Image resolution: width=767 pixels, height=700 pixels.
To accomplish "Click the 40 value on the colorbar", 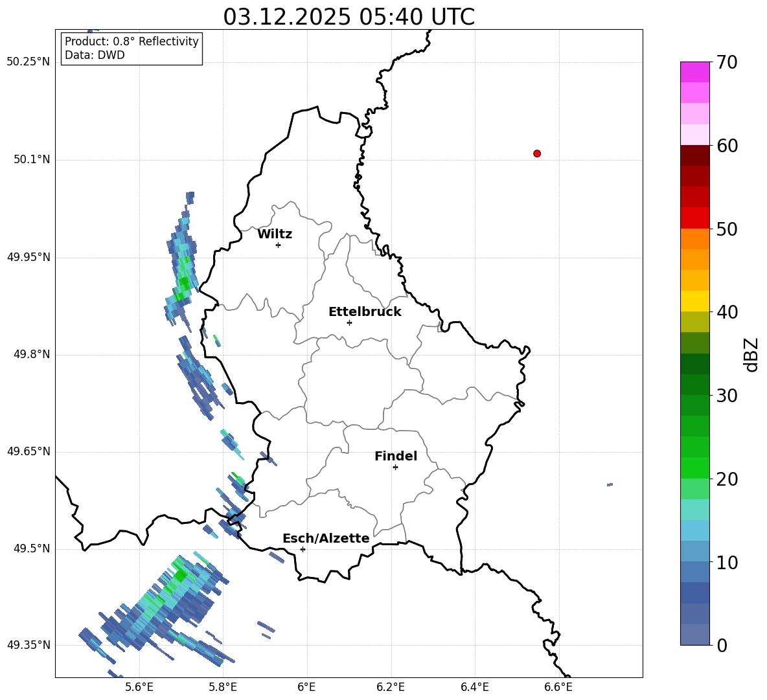I will [727, 312].
